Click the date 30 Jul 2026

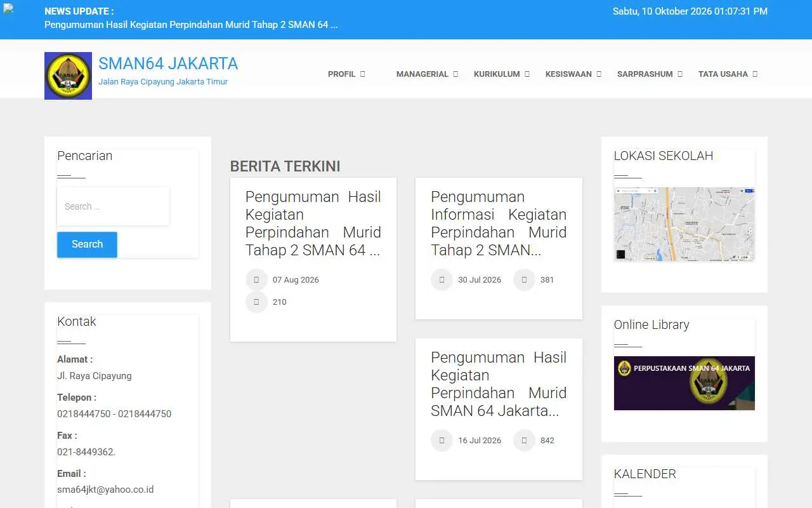click(480, 280)
